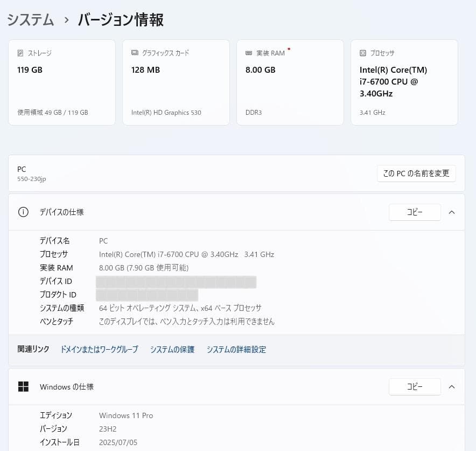
Task: Click the info icon beside デバイスの仕様
Action: 23,212
